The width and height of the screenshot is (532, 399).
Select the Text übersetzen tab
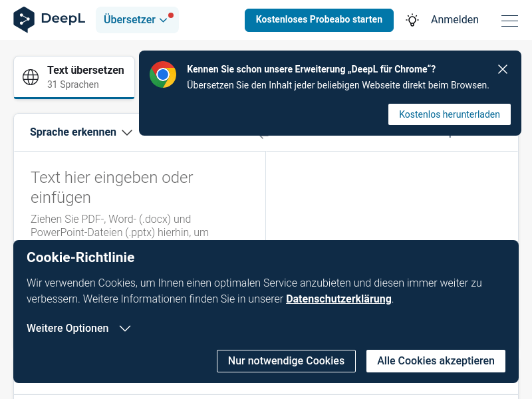point(74,77)
